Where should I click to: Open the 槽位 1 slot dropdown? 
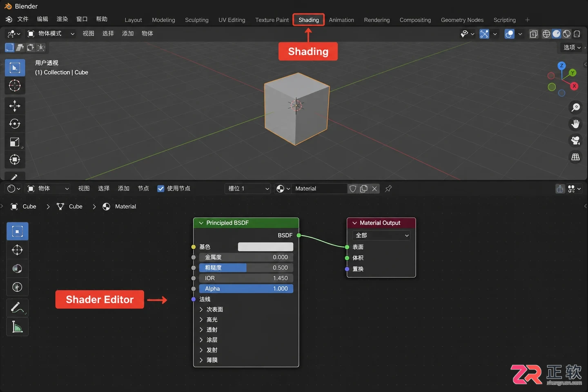(248, 189)
